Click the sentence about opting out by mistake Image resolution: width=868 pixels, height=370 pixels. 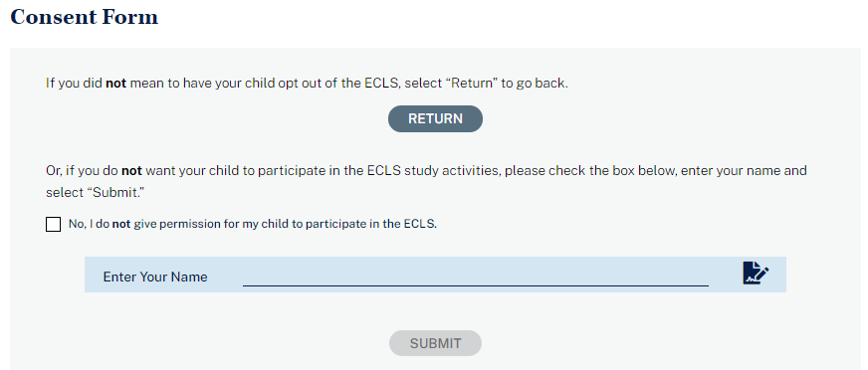click(307, 84)
